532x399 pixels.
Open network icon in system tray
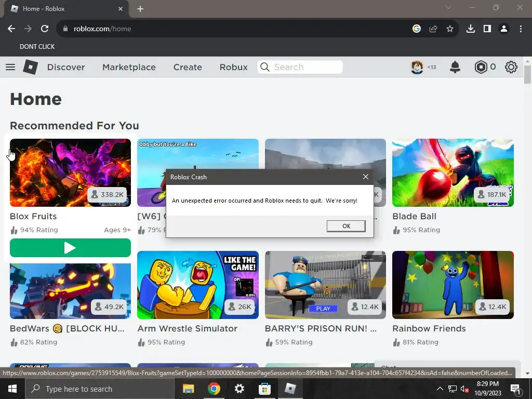453,389
